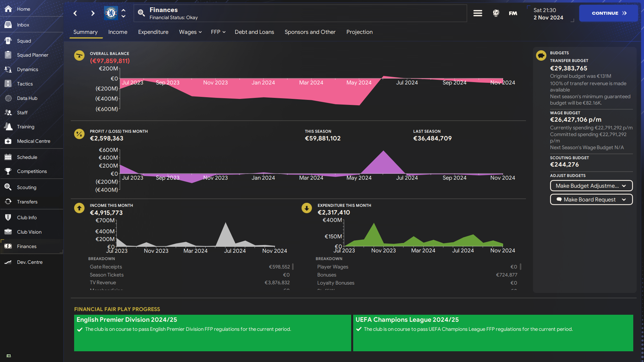Open the Make Budget Adjustment dropdown
The image size is (644, 362).
(x=591, y=186)
